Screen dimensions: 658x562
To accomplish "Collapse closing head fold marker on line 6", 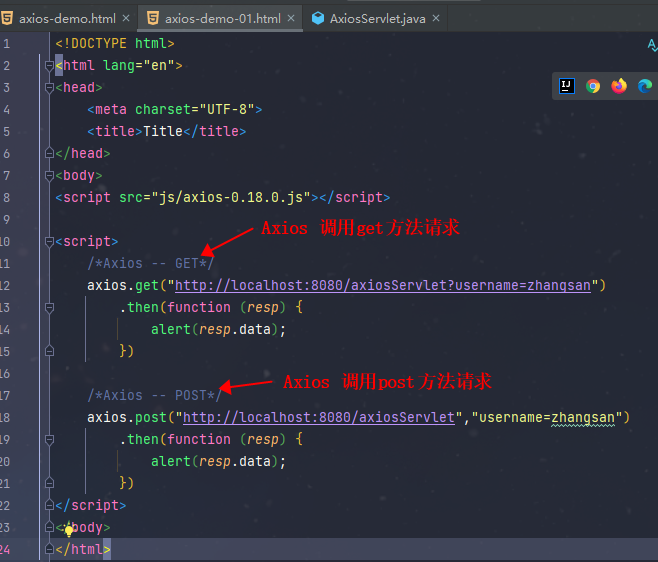I will (x=49, y=153).
